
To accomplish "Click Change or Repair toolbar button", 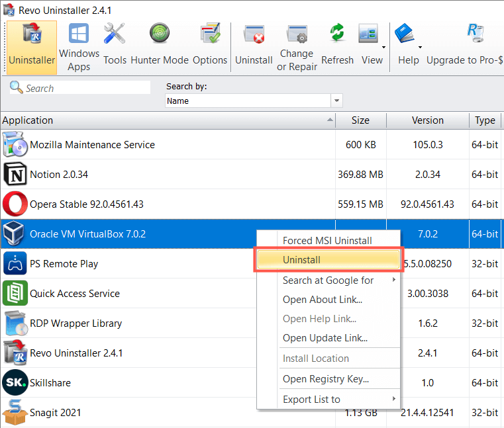I will pos(297,46).
